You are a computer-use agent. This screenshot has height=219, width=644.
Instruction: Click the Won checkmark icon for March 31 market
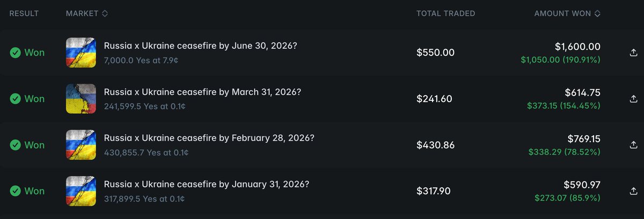(15, 99)
